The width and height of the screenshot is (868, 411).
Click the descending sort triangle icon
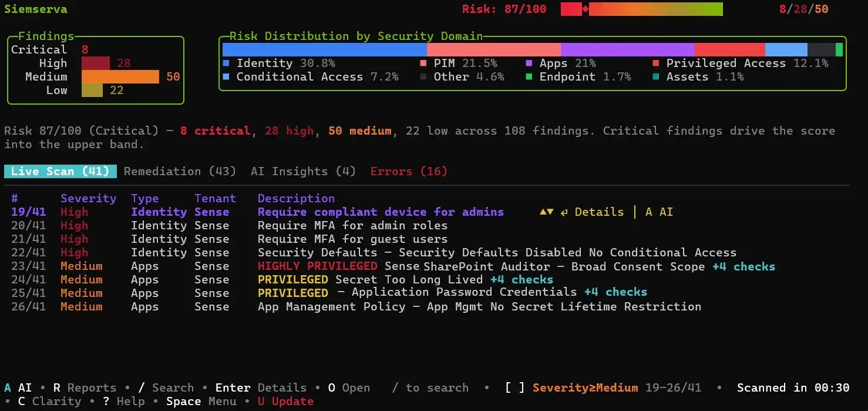coord(550,212)
